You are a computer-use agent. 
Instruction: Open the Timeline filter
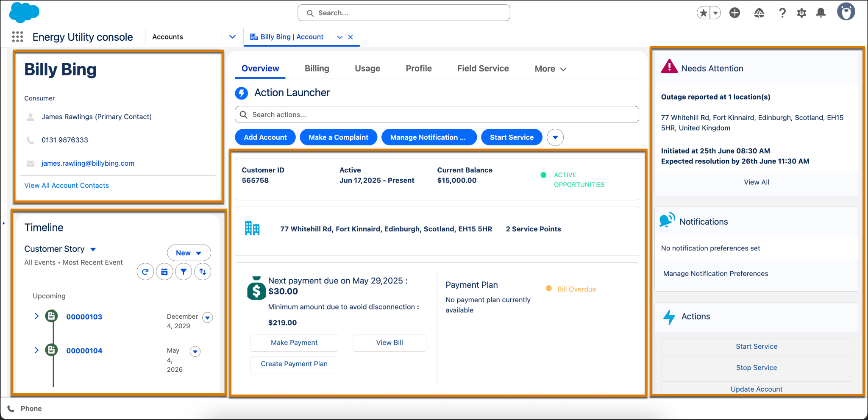point(184,272)
